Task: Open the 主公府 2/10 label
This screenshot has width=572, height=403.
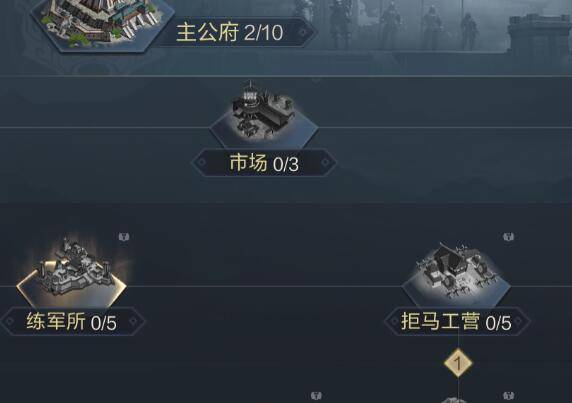Action: tap(229, 32)
